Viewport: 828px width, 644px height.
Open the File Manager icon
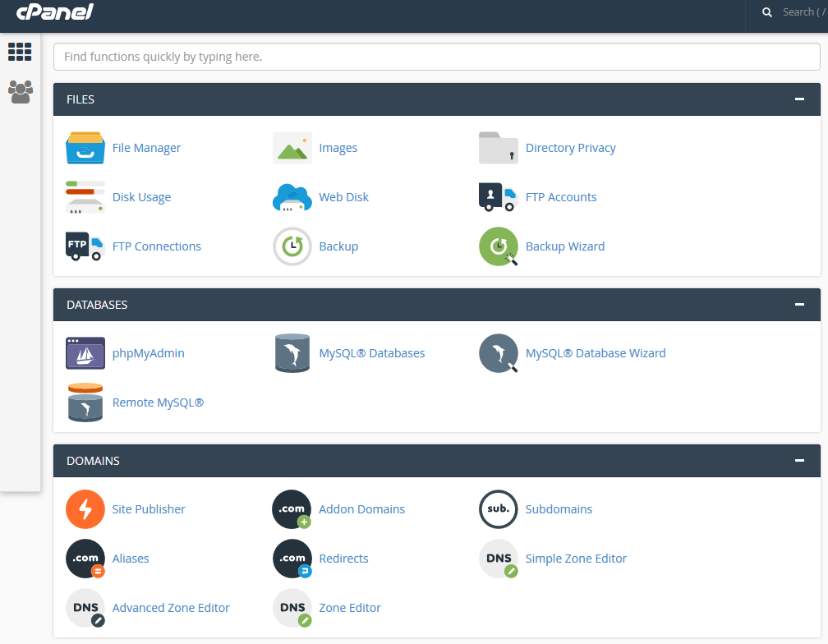[85, 148]
